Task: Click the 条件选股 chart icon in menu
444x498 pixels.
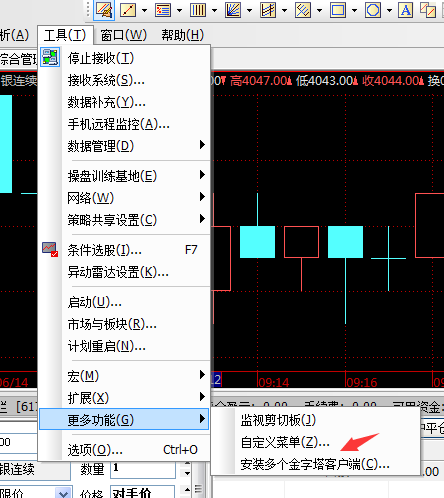Action: click(50, 249)
